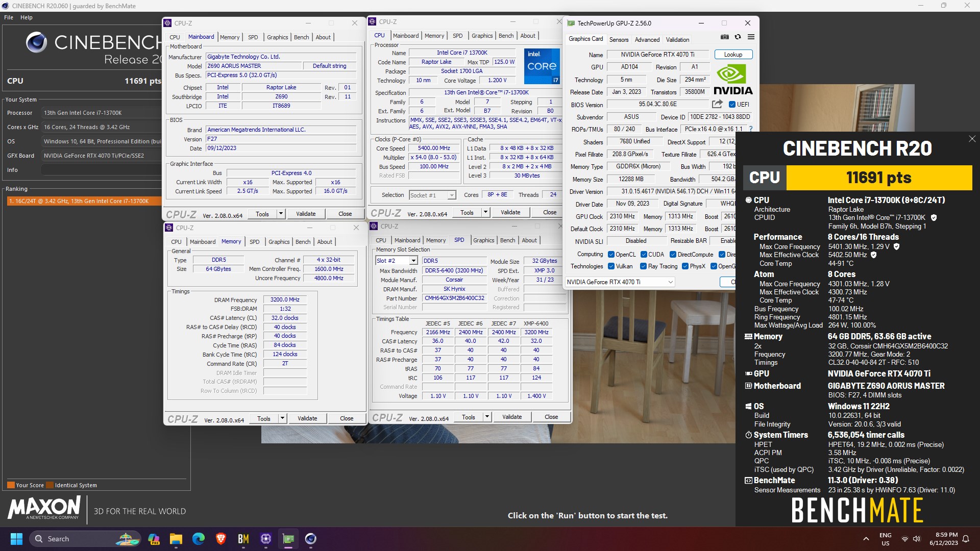Open Bench tab in CPU-Z Mainboard window
980x551 pixels.
click(301, 37)
